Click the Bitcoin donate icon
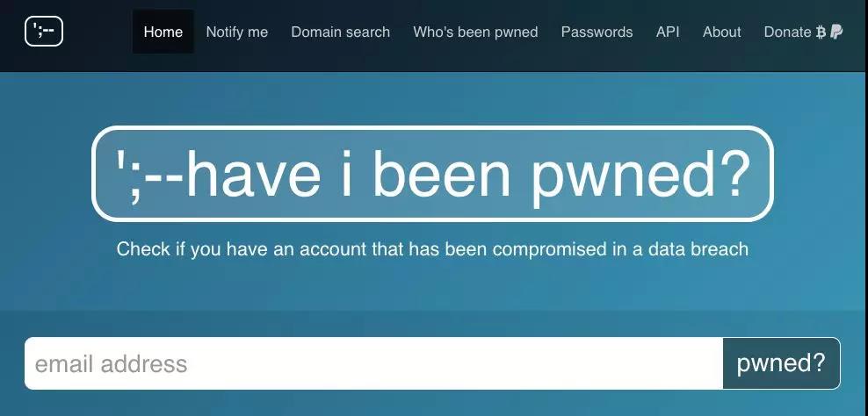Image resolution: width=868 pixels, height=416 pixels. (821, 32)
